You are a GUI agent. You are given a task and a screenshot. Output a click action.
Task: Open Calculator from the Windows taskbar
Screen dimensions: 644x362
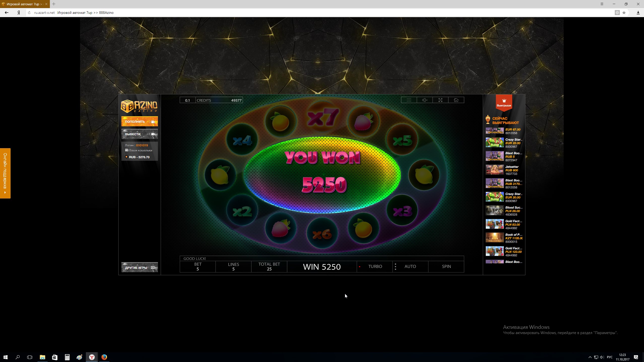tap(67, 357)
